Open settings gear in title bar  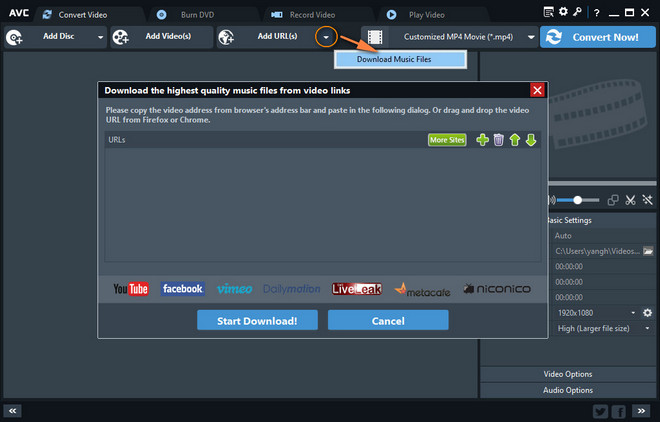coord(563,12)
